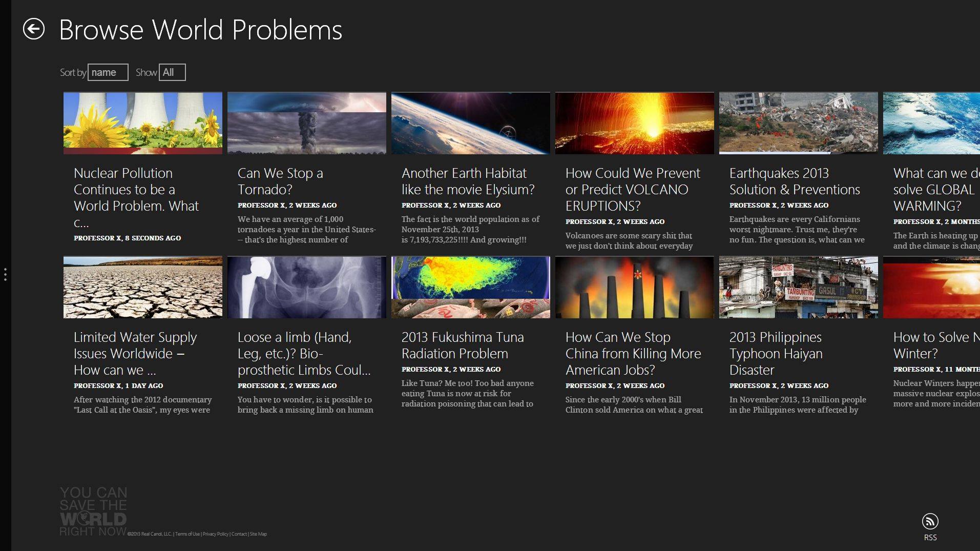980x551 pixels.
Task: Select the sunflower nuclear plant thumbnail
Action: pyautogui.click(x=143, y=123)
